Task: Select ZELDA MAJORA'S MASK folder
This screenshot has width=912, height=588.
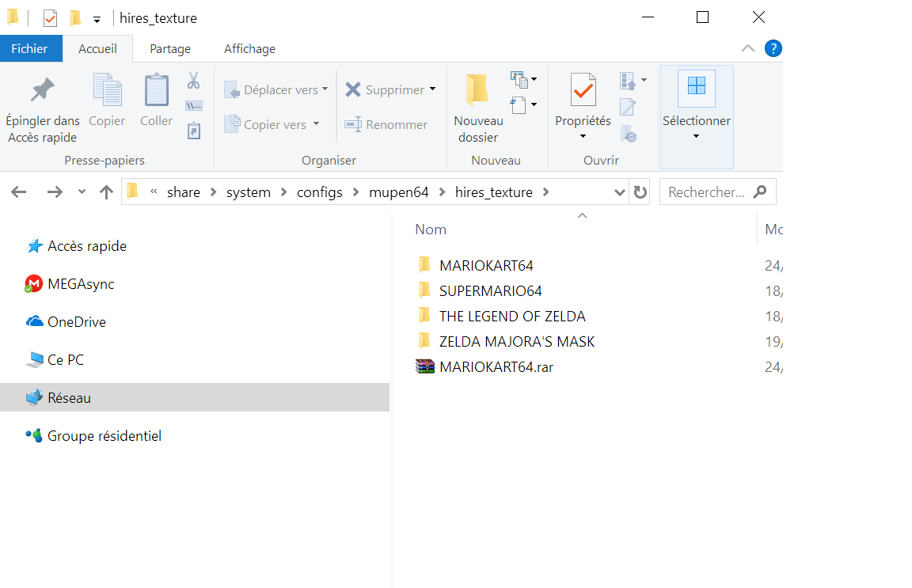Action: tap(516, 341)
